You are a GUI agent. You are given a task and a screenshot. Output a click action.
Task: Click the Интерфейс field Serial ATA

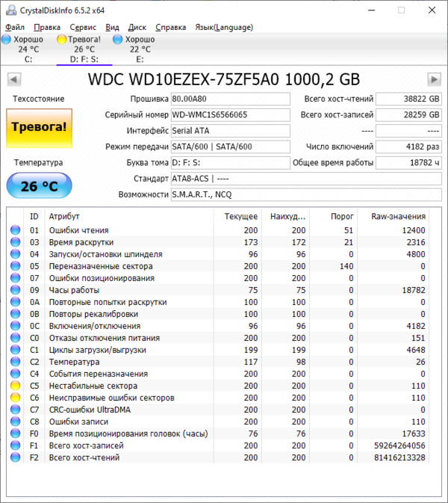pos(231,131)
